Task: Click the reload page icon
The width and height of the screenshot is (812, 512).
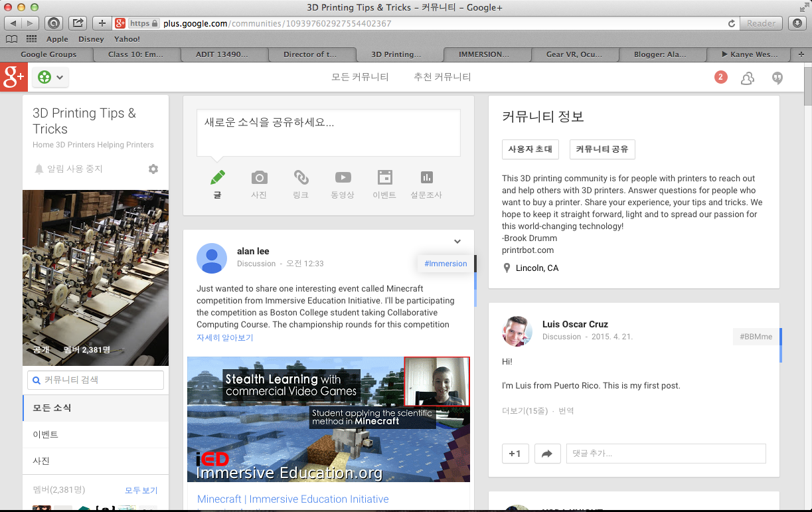Action: pos(732,23)
